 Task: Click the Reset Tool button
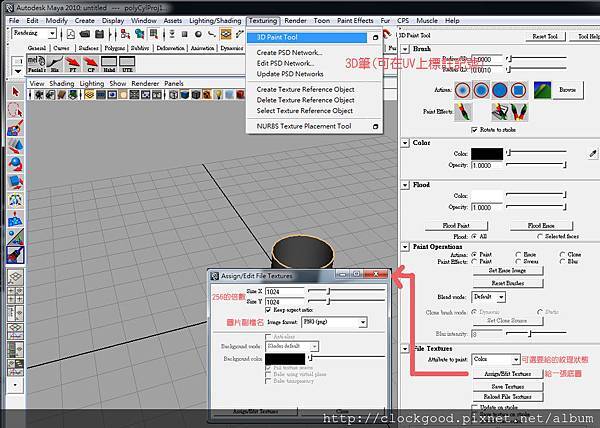coord(545,36)
